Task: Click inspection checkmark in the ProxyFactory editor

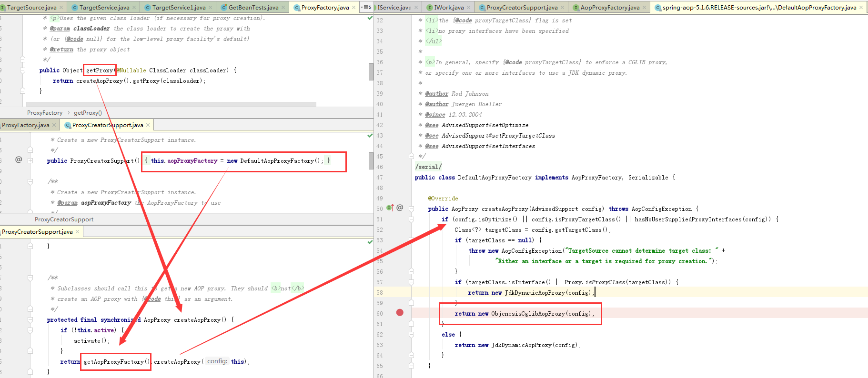Action: 370,18
